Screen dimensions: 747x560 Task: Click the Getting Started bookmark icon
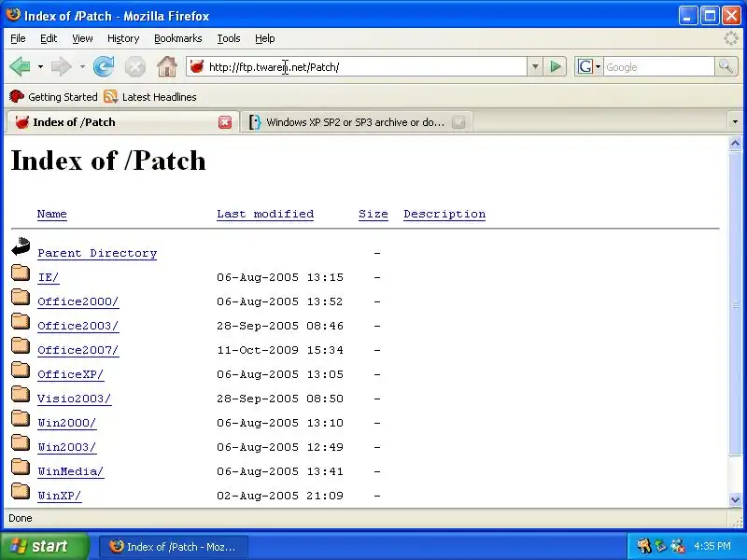click(x=17, y=97)
